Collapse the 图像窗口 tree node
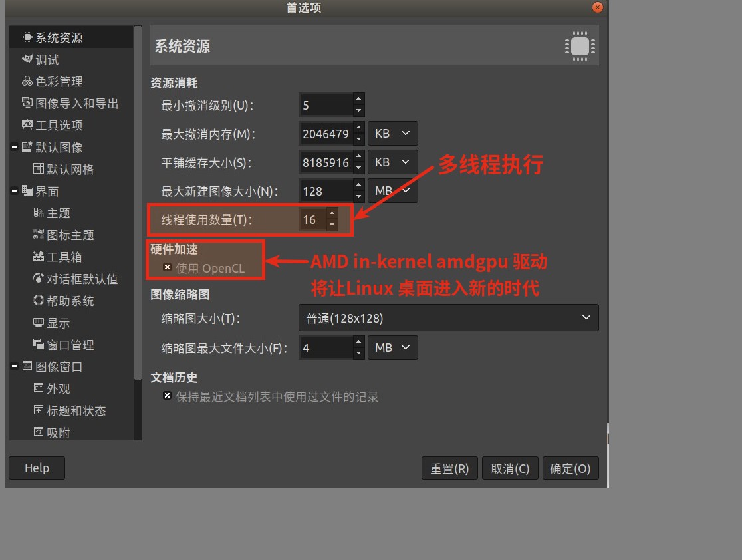Image resolution: width=742 pixels, height=560 pixels. point(14,366)
